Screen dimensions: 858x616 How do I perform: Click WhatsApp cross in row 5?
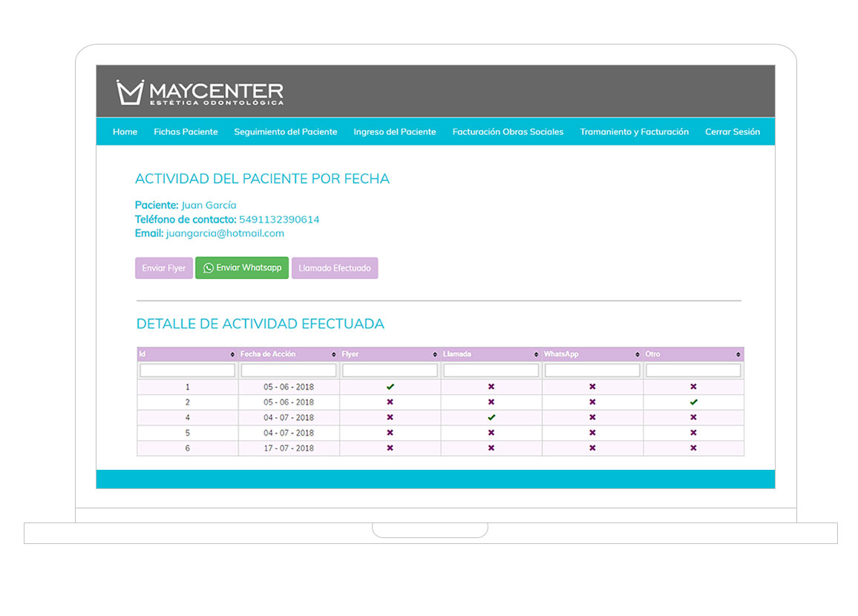pyautogui.click(x=592, y=433)
